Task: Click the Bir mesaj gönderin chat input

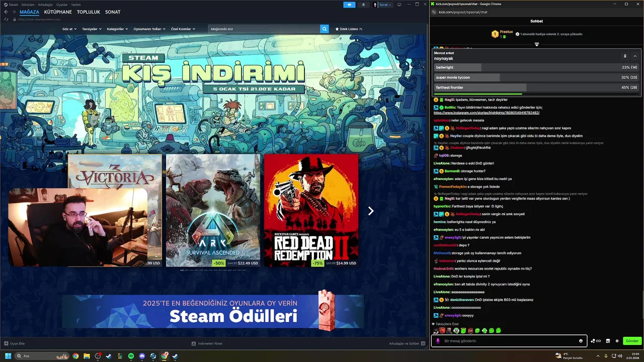Action: point(508,341)
